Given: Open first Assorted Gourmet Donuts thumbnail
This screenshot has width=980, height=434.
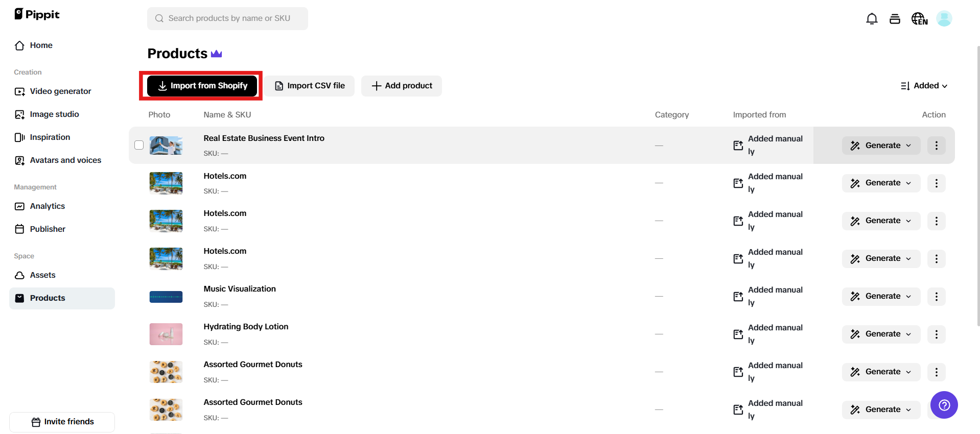Looking at the screenshot, I should [166, 372].
